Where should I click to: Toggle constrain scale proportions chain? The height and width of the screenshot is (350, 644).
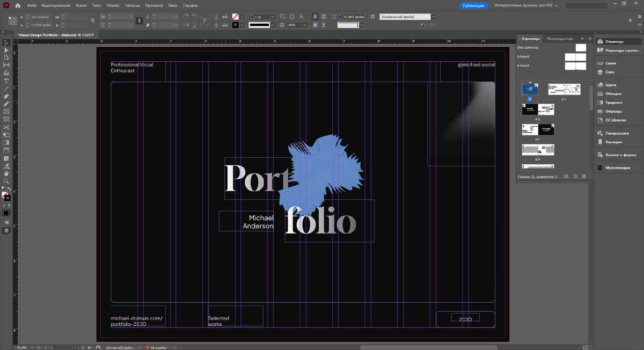pyautogui.click(x=140, y=20)
